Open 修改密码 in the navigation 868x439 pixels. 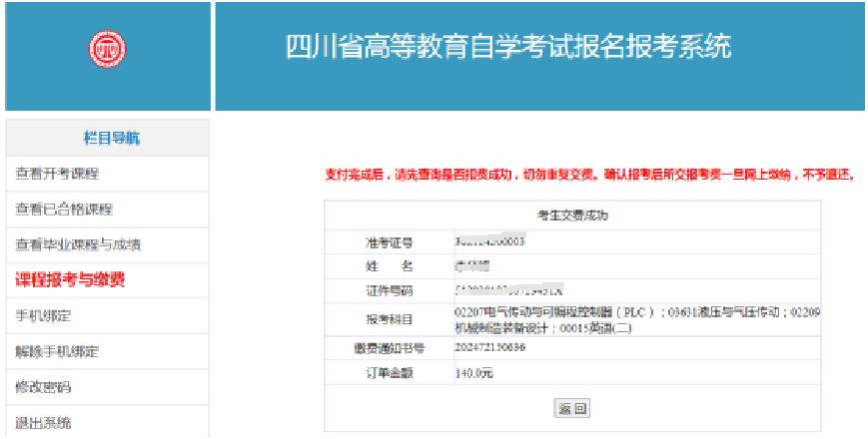43,387
